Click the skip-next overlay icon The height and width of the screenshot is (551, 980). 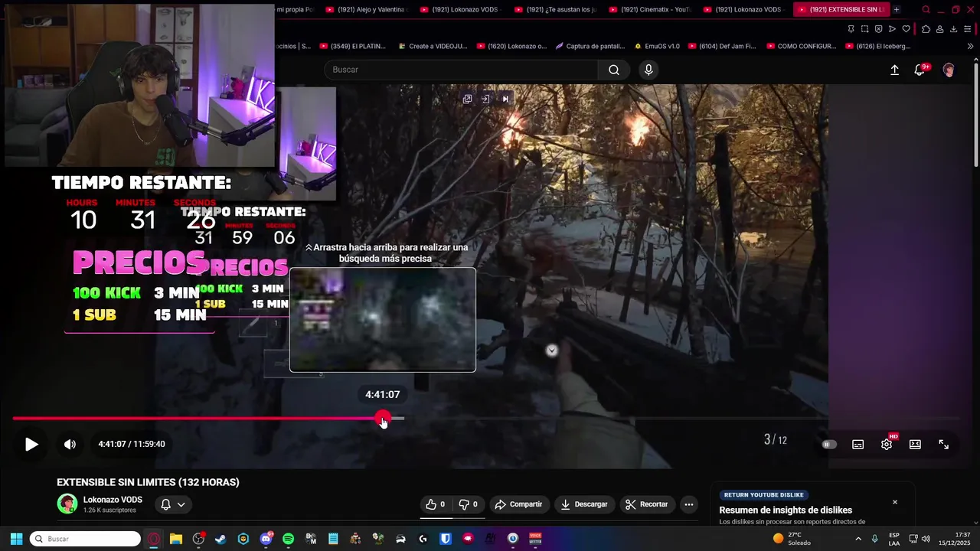point(505,99)
